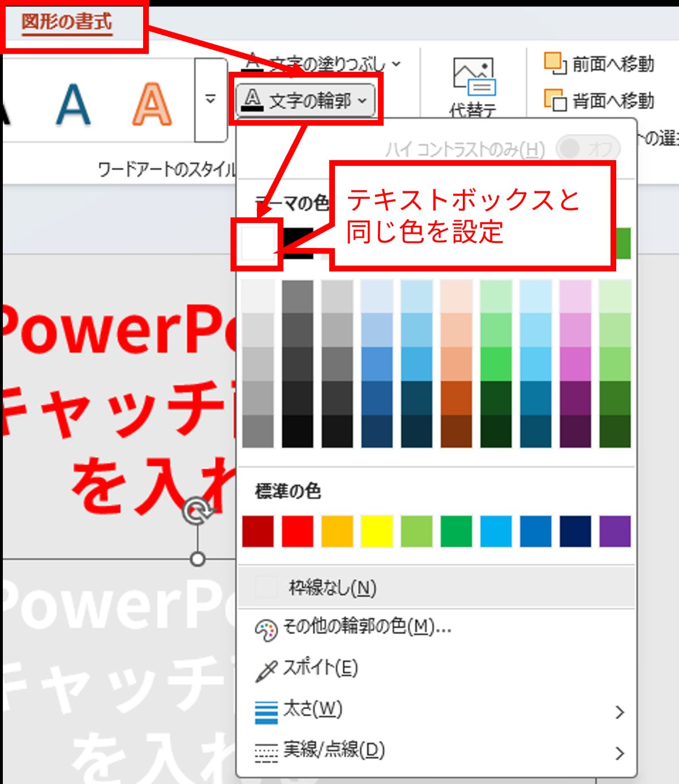Select 枠線なし(N) from the outline menu
The image size is (679, 784).
click(332, 588)
